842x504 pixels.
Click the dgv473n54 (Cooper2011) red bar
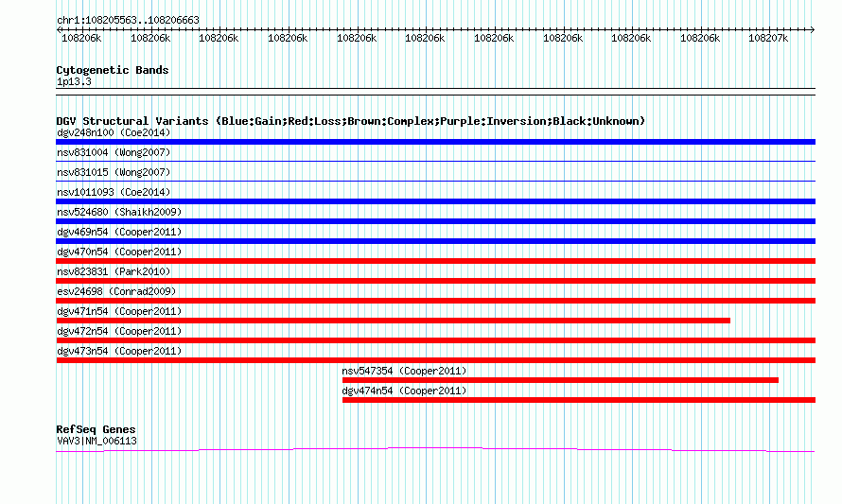pos(435,360)
